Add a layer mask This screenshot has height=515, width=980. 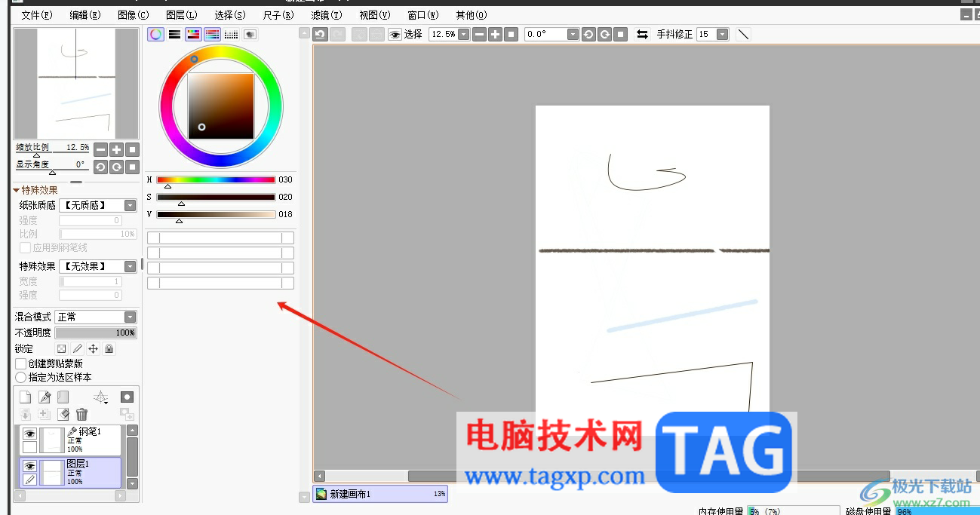coord(127,397)
